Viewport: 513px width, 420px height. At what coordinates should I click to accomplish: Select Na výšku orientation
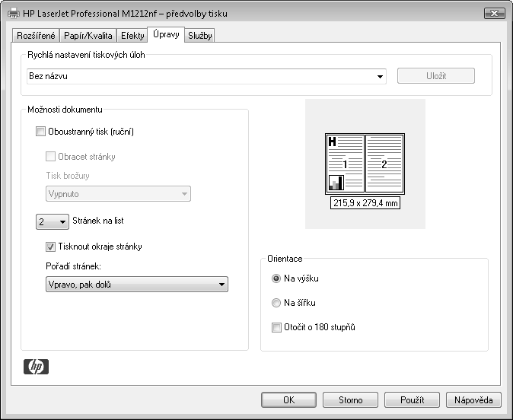pos(276,278)
